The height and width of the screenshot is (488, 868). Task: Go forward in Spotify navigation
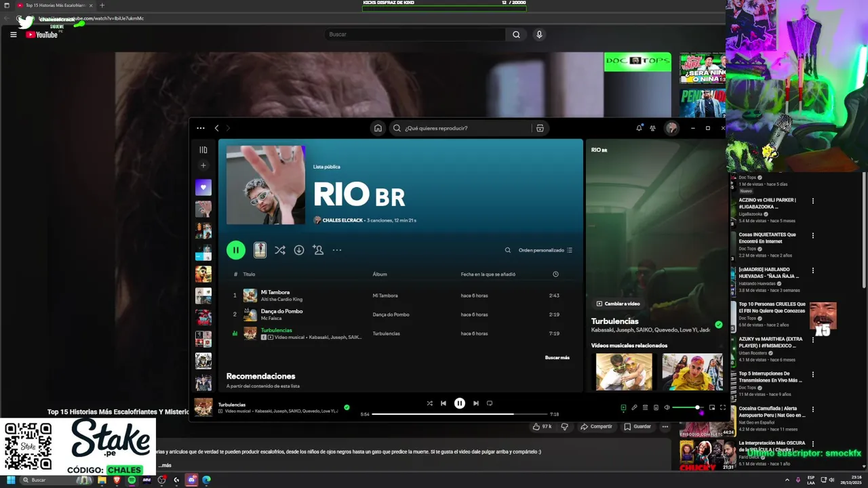(x=228, y=128)
